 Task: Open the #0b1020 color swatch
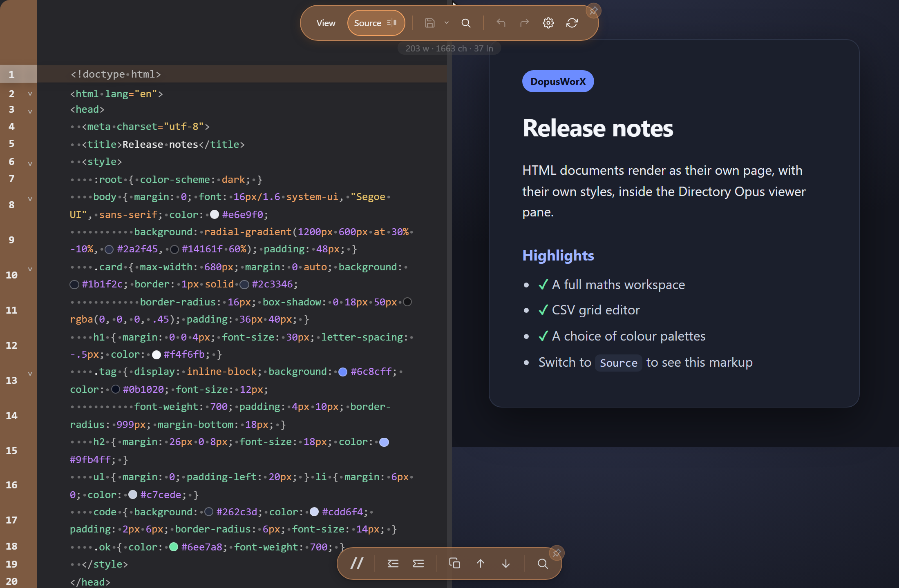coord(116,389)
